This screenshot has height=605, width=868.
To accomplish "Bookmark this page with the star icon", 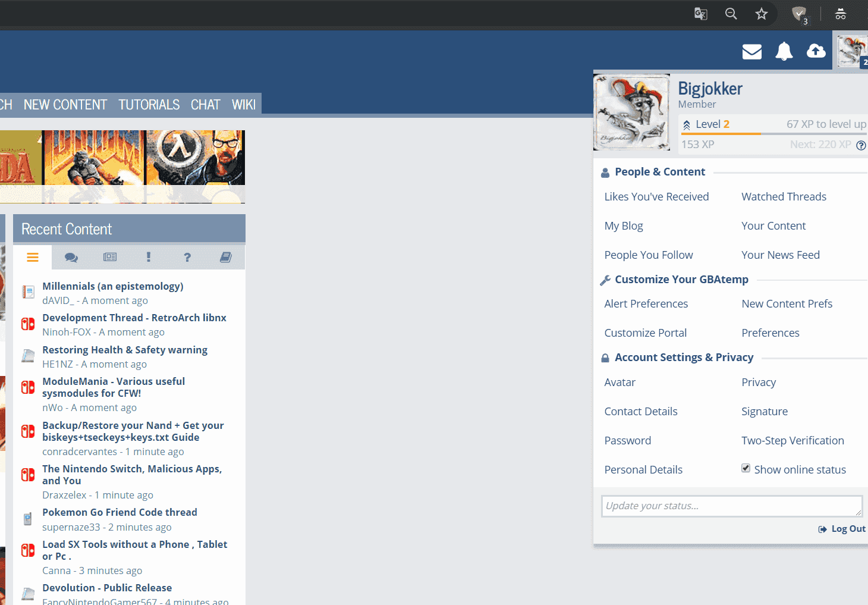I will coord(762,14).
